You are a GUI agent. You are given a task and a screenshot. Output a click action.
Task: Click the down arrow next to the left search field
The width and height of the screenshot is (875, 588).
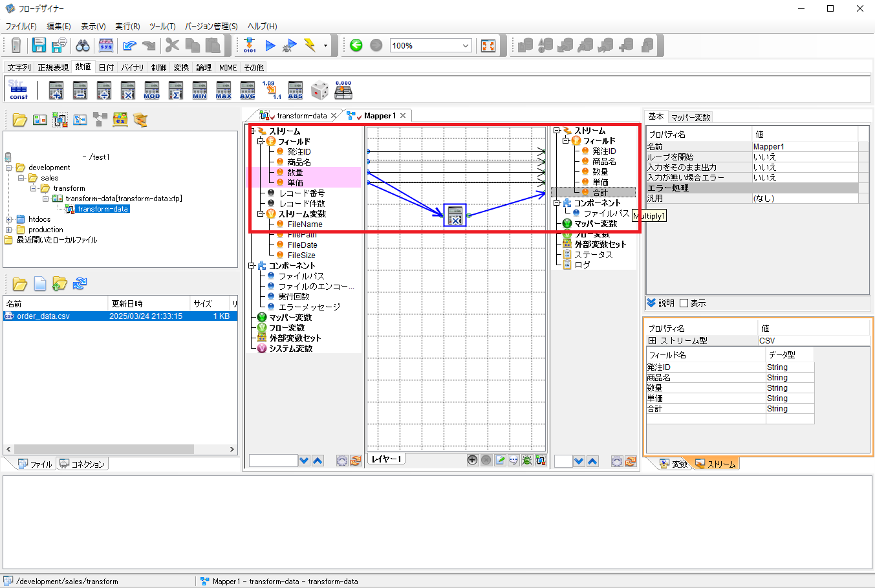(304, 461)
